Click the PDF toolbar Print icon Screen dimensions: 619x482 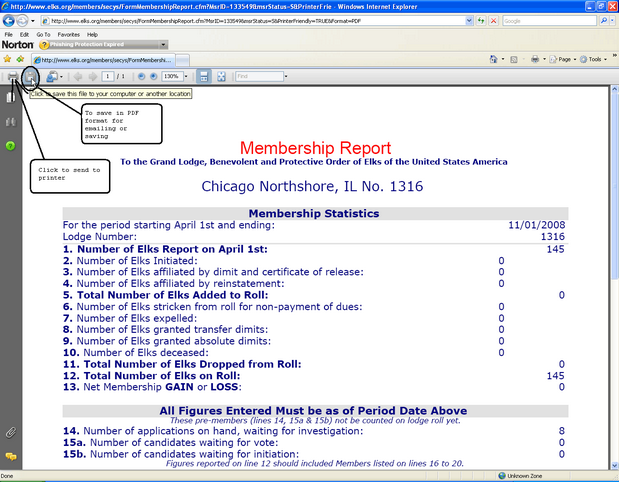point(13,77)
